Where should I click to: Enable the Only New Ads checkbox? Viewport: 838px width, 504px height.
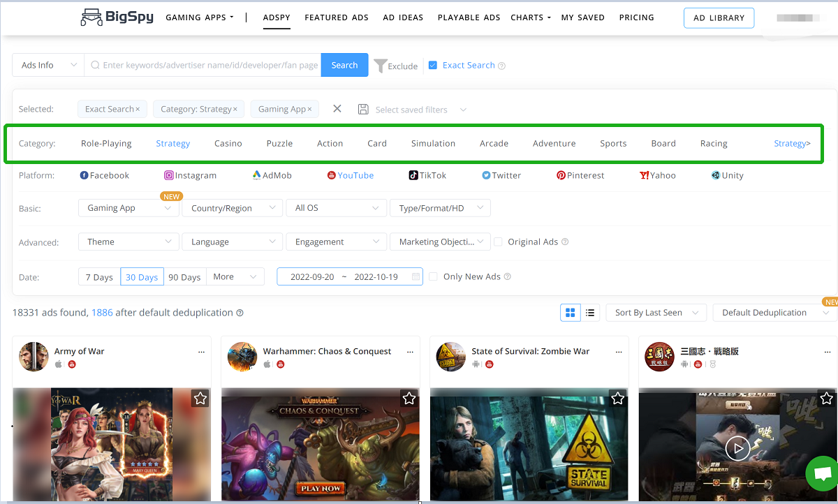pos(434,277)
